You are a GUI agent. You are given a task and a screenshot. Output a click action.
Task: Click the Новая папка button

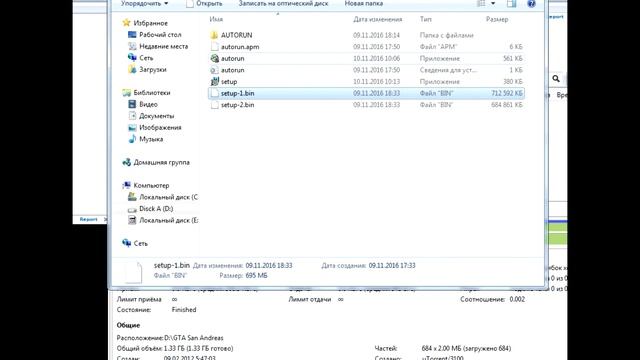pos(364,3)
